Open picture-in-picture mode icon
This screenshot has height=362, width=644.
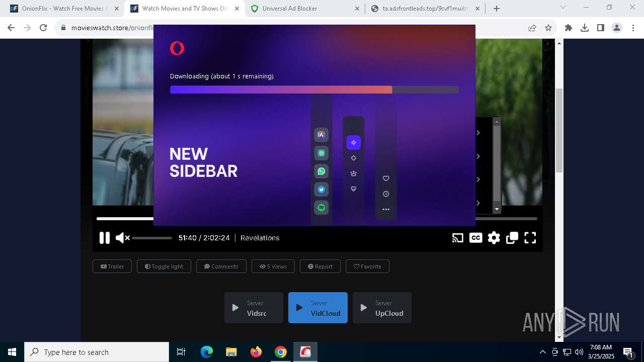(x=512, y=238)
